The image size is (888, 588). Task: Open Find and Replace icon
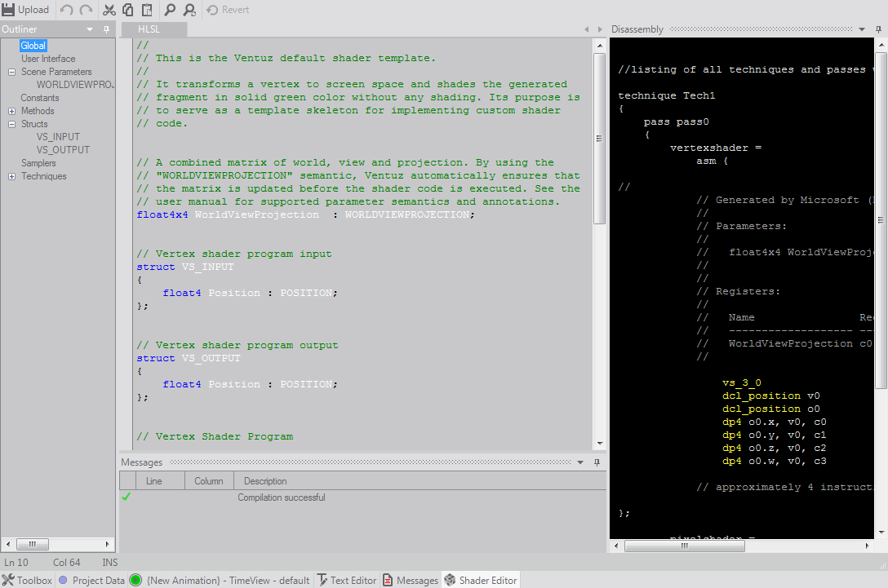click(x=189, y=10)
